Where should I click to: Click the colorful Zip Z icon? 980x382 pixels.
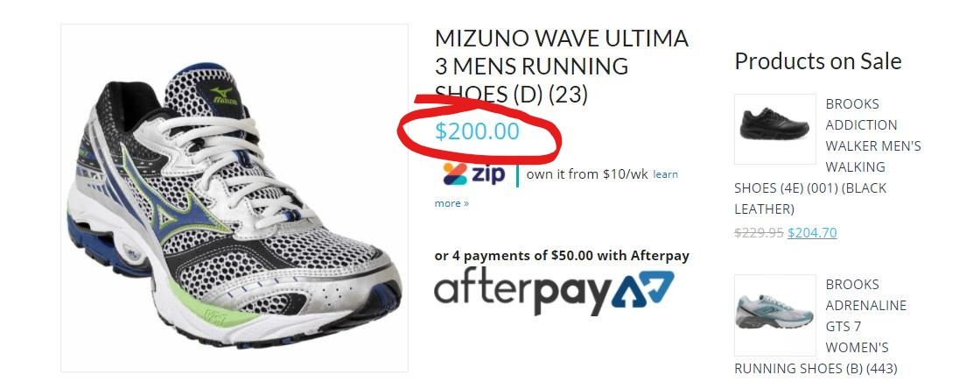[x=454, y=173]
